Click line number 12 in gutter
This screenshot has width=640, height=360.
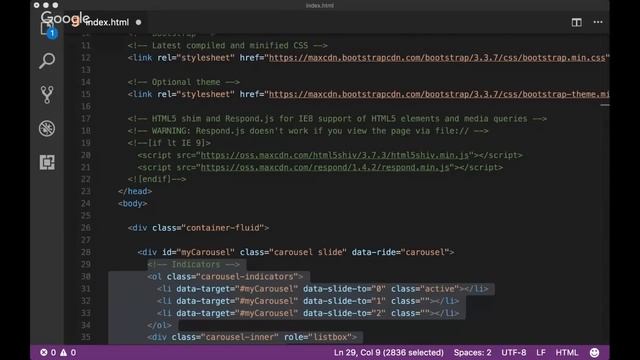click(86, 58)
